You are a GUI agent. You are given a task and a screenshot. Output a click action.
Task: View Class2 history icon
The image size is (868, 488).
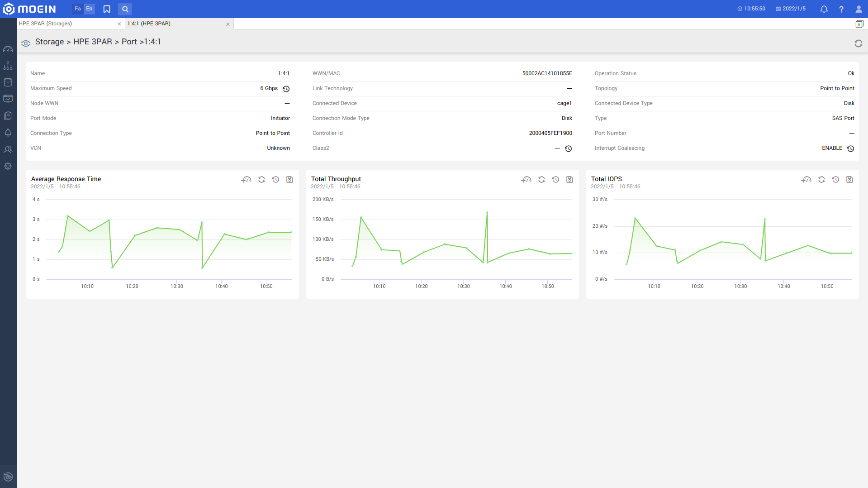[569, 148]
